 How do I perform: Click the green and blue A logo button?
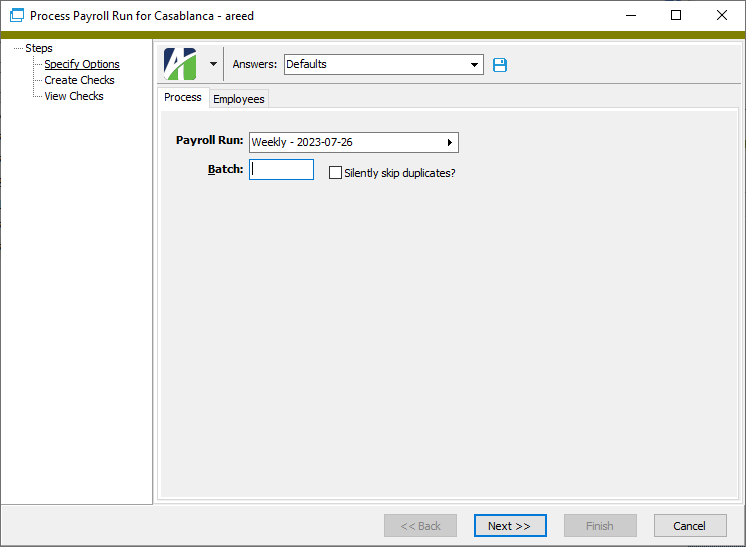181,64
